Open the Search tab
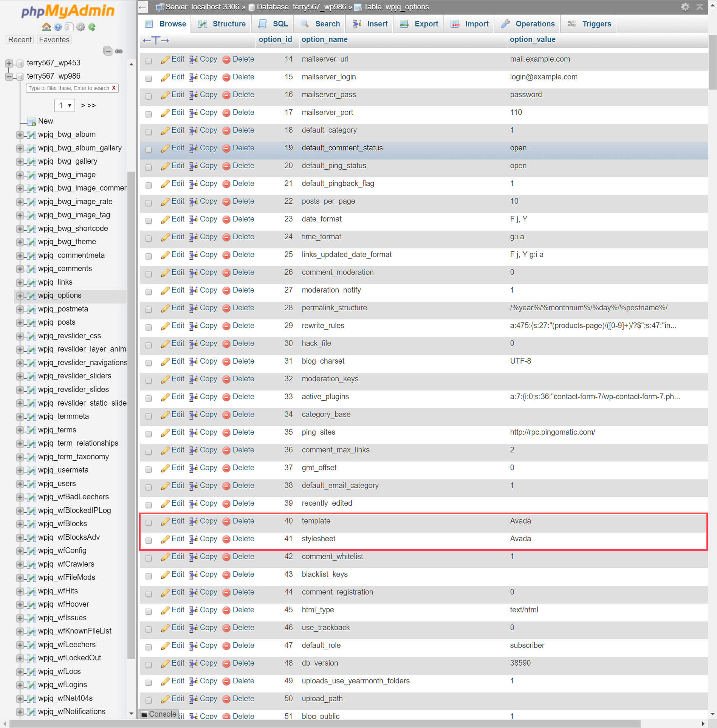 coord(321,24)
